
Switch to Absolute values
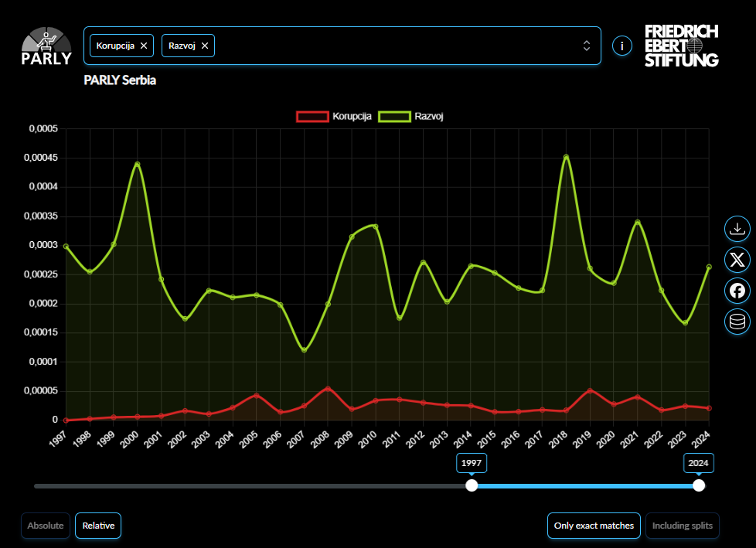(x=46, y=526)
